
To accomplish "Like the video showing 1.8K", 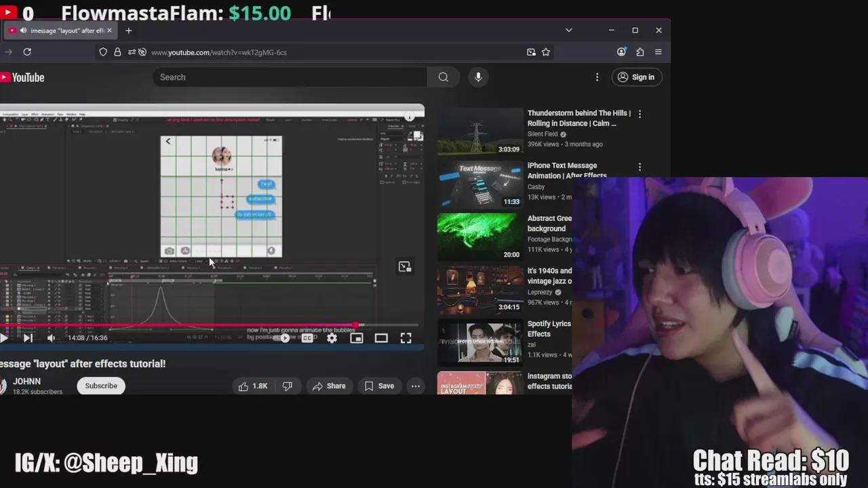I will [x=253, y=386].
